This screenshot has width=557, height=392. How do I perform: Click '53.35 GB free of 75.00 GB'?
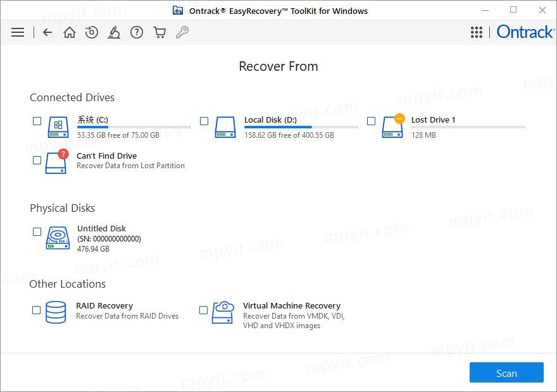click(118, 135)
